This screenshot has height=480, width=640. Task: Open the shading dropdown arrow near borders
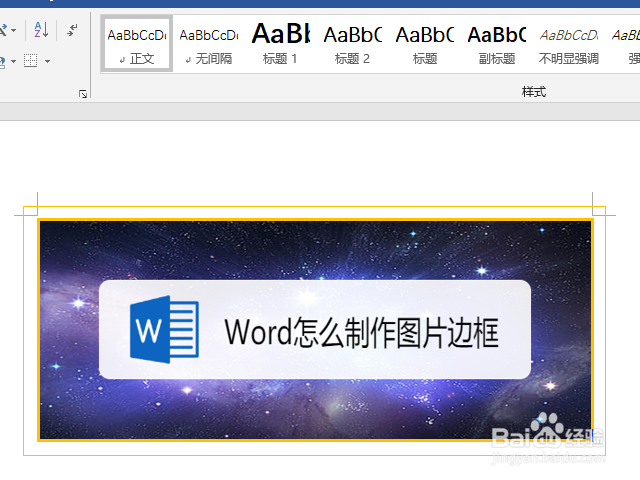13,61
